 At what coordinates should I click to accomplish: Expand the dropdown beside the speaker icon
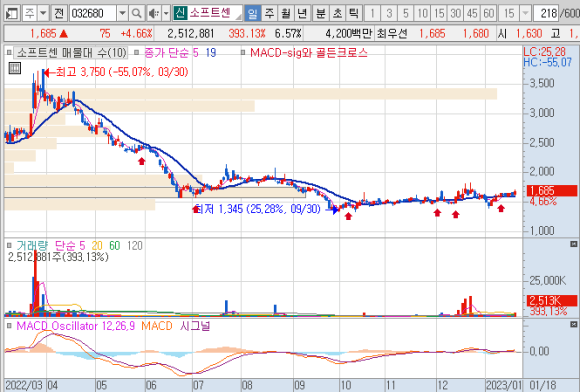click(166, 14)
